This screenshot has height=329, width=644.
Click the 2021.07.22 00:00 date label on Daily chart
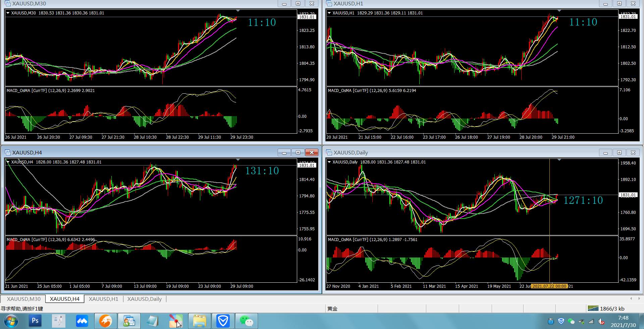(549, 286)
